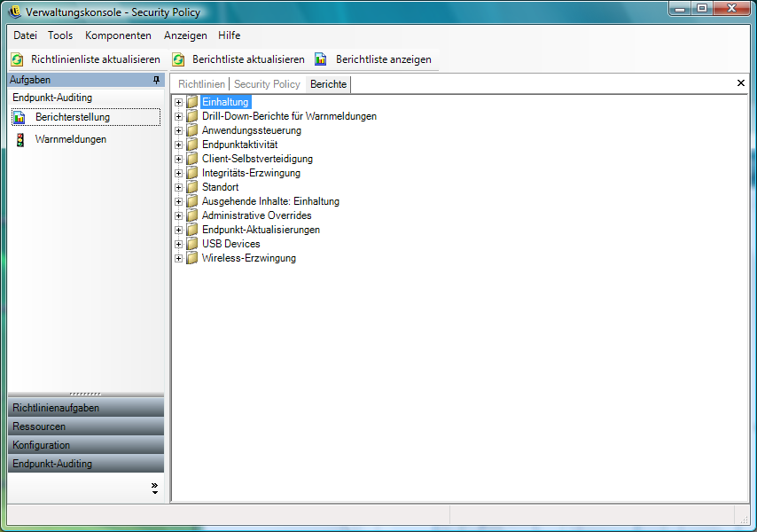Close the Berichte tab panel
The image size is (757, 532).
[x=740, y=83]
